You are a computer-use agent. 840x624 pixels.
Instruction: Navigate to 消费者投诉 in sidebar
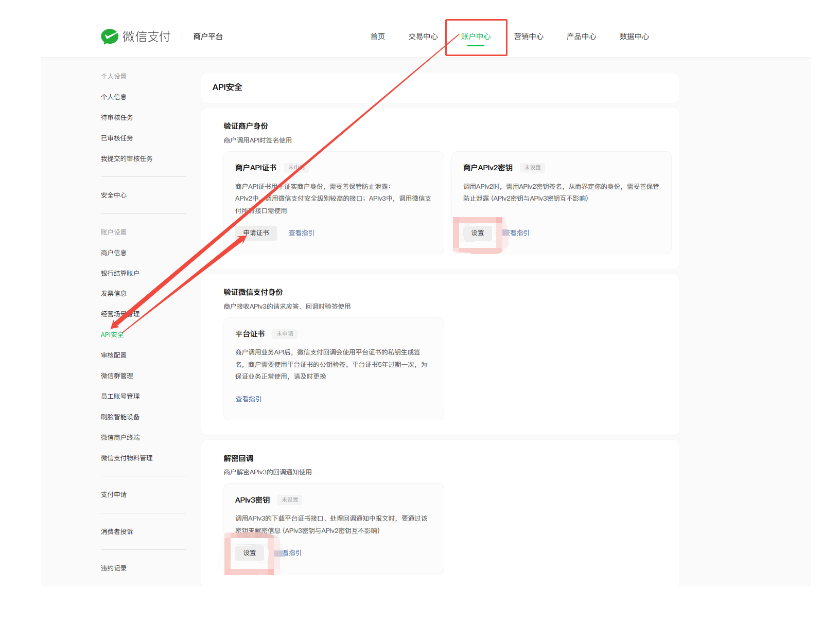tap(117, 532)
